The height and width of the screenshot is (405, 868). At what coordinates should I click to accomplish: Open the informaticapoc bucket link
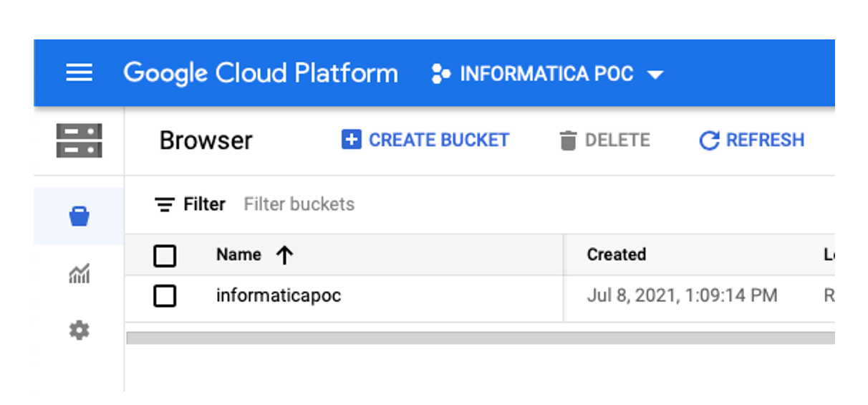pos(278,295)
